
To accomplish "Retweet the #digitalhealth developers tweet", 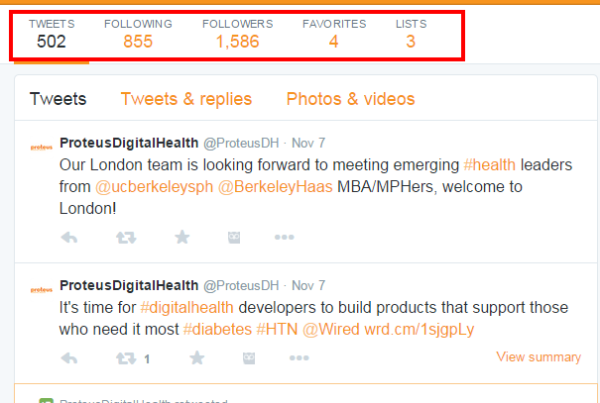I will click(126, 359).
